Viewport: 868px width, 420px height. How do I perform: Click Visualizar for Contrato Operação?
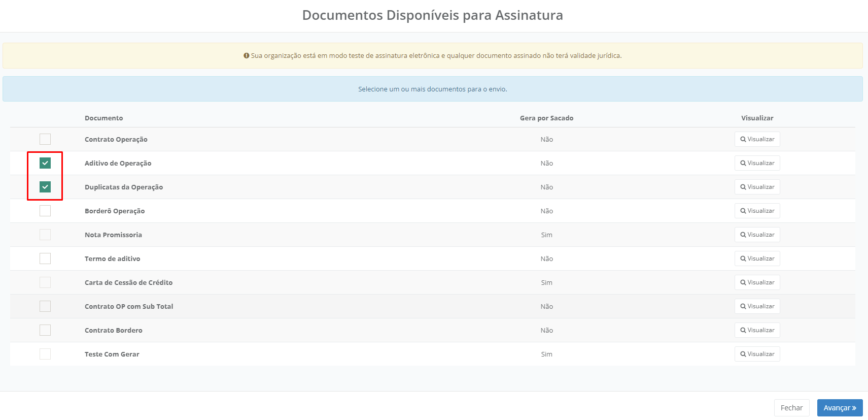(x=757, y=139)
